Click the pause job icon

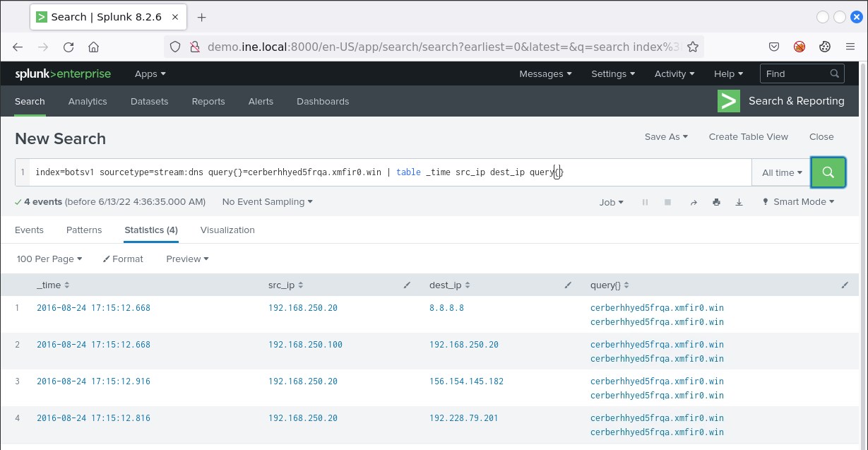pyautogui.click(x=645, y=202)
